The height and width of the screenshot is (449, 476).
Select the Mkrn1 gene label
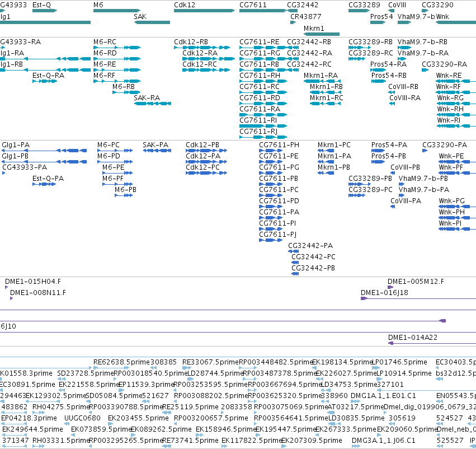tap(314, 28)
